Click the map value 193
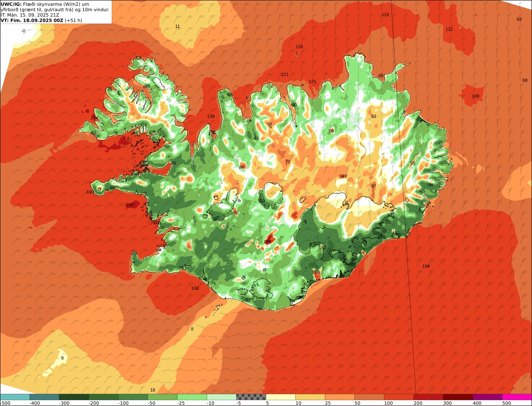 tap(90, 192)
